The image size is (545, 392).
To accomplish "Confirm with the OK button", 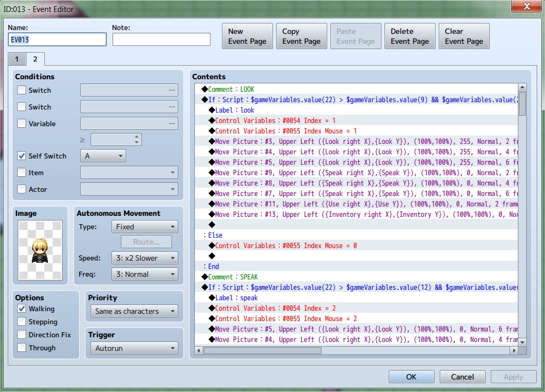I will [x=412, y=377].
